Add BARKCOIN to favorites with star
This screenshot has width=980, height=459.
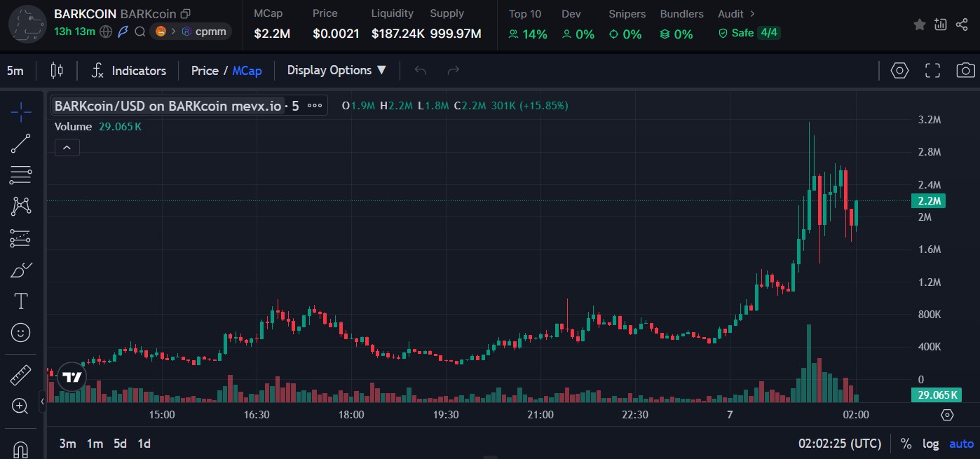tap(920, 25)
